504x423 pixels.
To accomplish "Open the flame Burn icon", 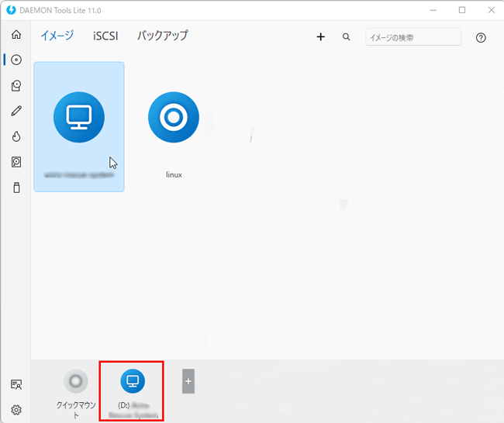I will coord(16,137).
